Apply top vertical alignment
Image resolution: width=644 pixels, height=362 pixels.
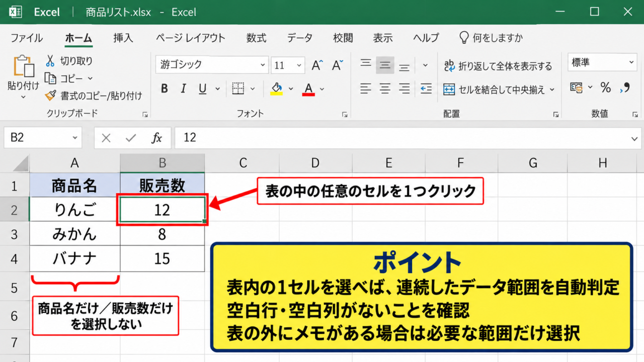point(366,64)
